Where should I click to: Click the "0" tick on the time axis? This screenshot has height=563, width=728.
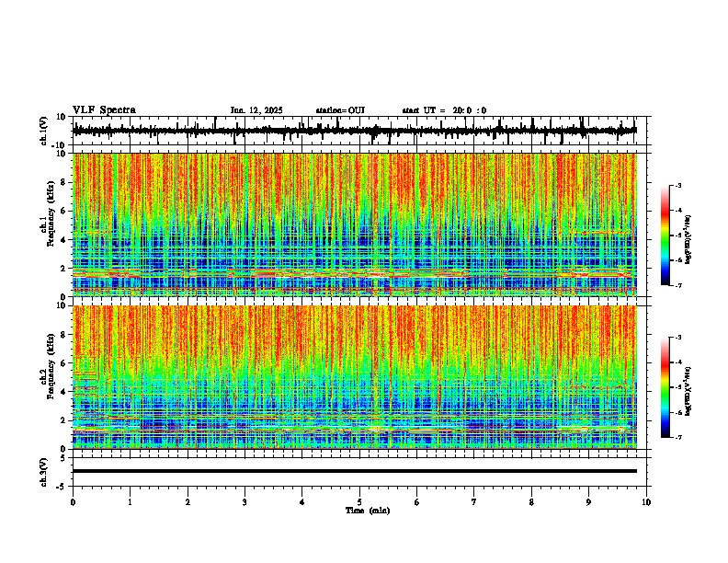[73, 502]
